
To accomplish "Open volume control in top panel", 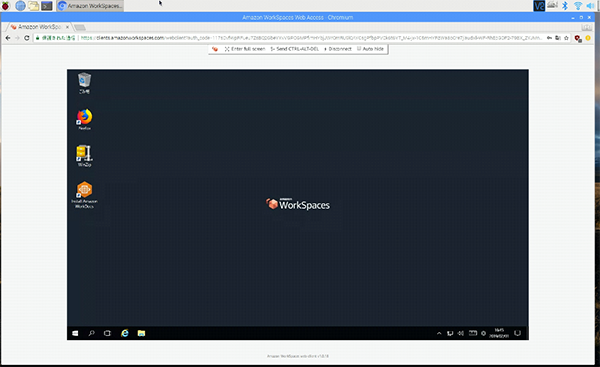I will pos(590,6).
